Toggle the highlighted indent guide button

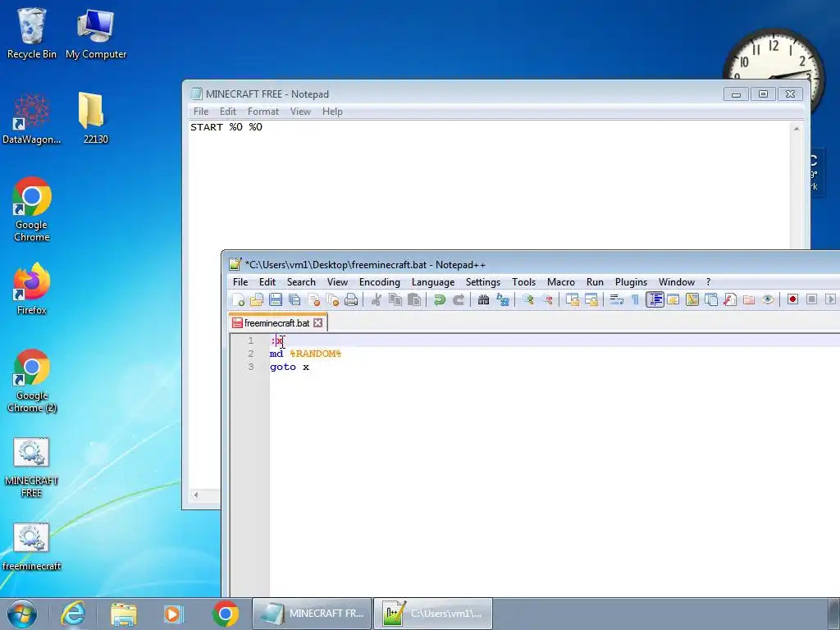(655, 300)
